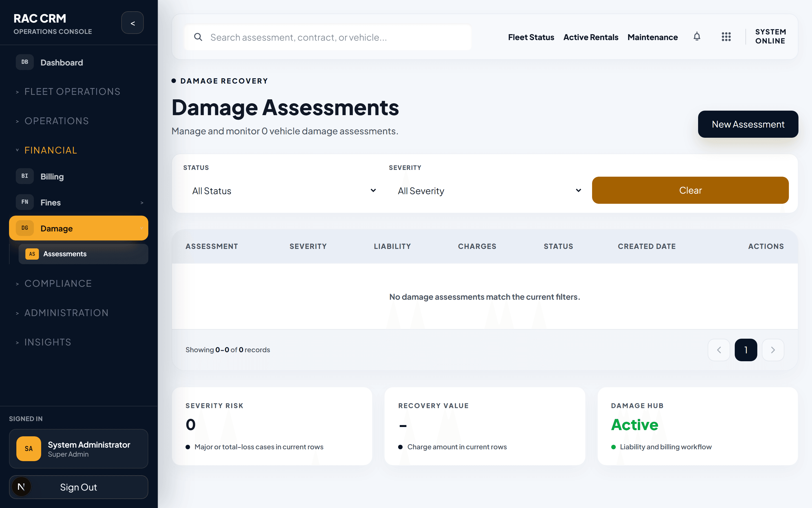The width and height of the screenshot is (812, 508).
Task: Click the FN Fines badge icon
Action: point(25,202)
